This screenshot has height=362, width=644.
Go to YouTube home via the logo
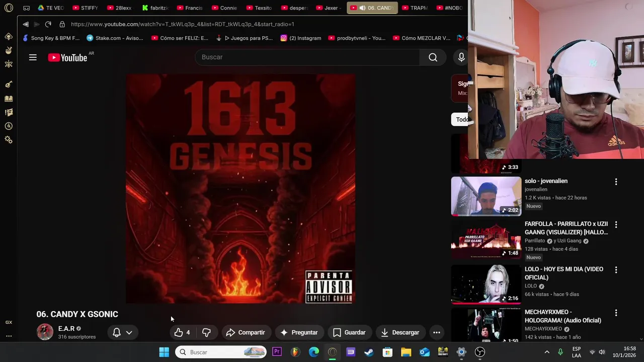(x=67, y=57)
